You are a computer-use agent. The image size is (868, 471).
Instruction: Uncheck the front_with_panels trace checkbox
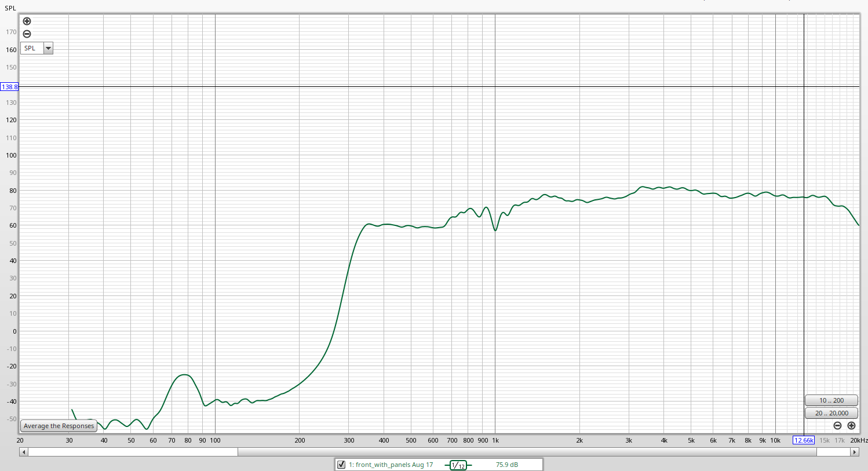pyautogui.click(x=341, y=465)
